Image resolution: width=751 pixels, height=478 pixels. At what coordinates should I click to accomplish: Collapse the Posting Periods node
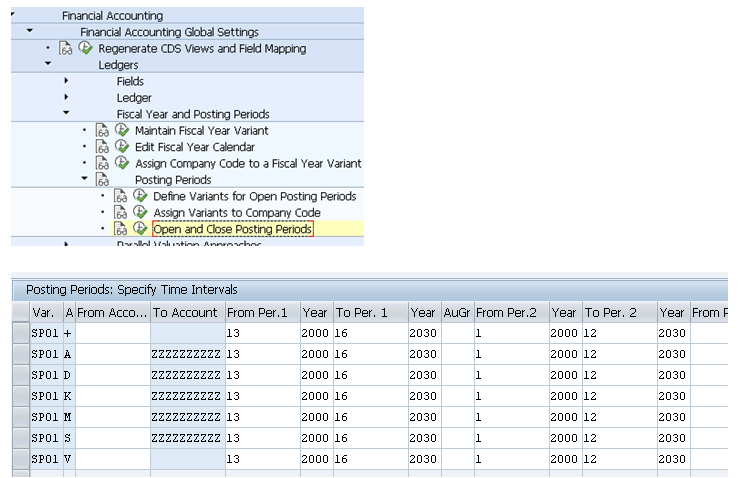[x=84, y=178]
